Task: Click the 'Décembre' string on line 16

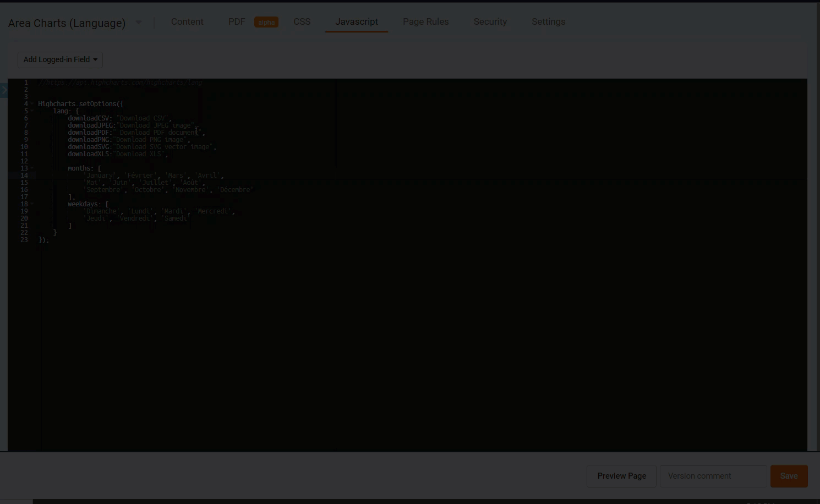Action: point(235,190)
